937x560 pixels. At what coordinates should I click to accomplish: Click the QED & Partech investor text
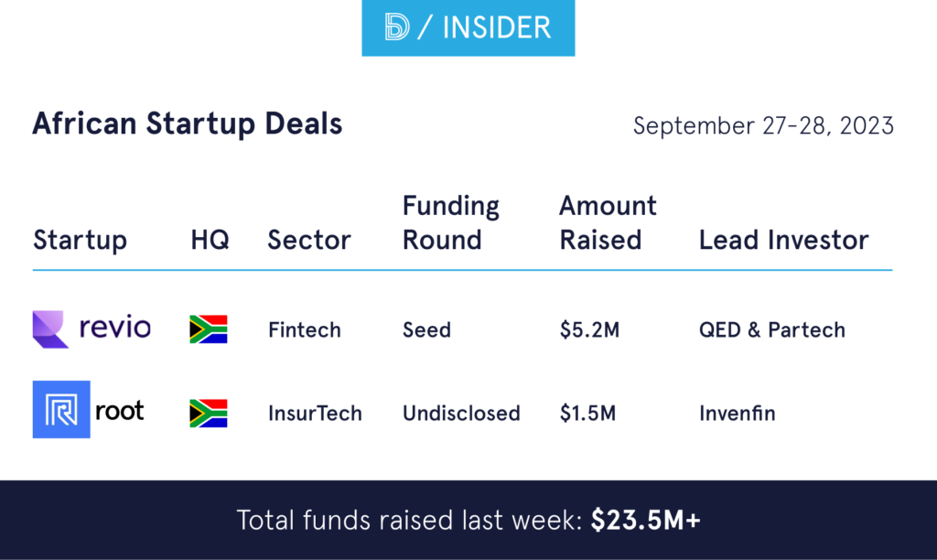click(771, 330)
